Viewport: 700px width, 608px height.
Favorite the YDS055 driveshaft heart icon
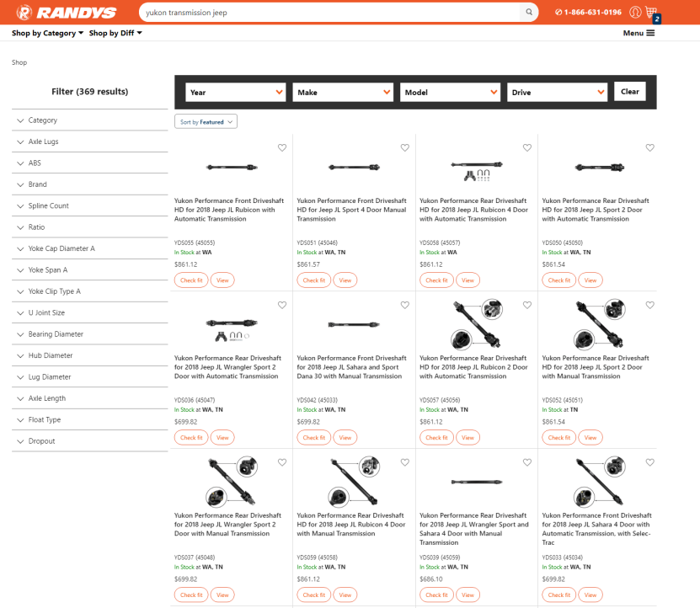(282, 147)
